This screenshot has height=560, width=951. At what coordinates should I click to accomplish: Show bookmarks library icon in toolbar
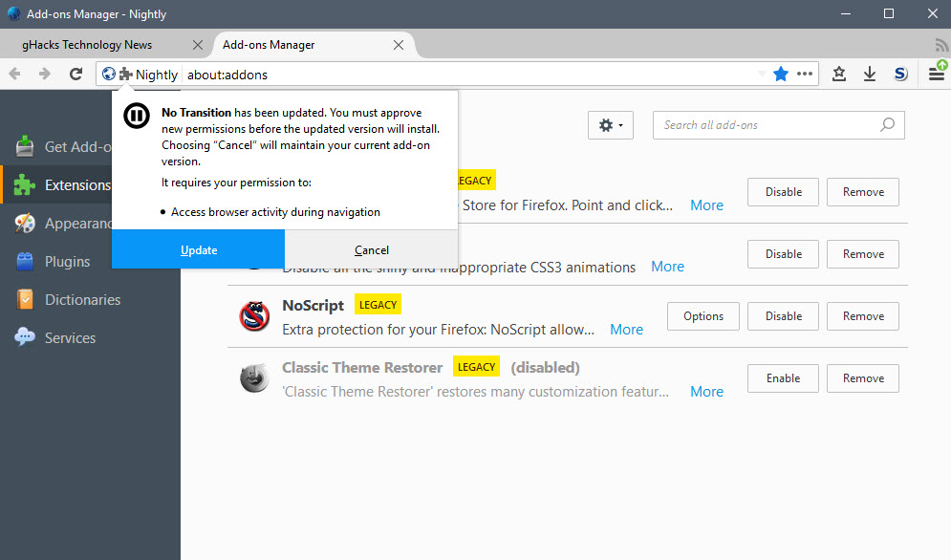click(839, 74)
